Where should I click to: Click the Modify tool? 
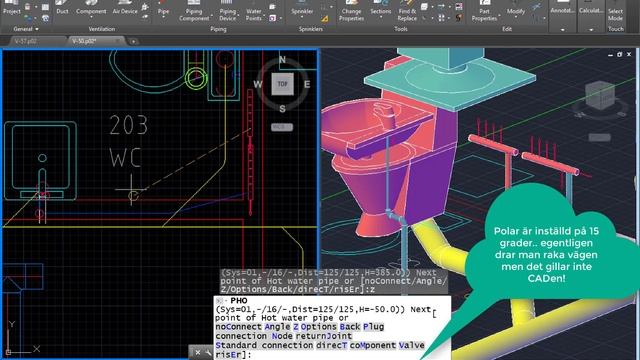(516, 7)
